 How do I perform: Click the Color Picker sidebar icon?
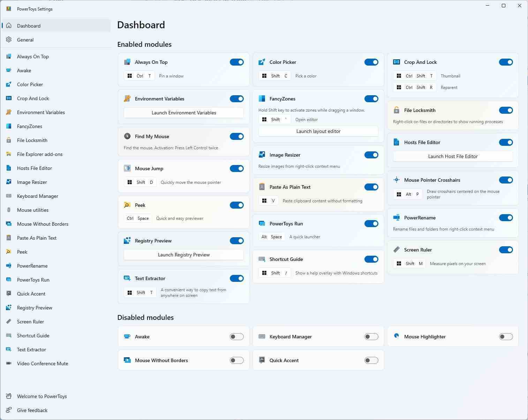click(9, 84)
